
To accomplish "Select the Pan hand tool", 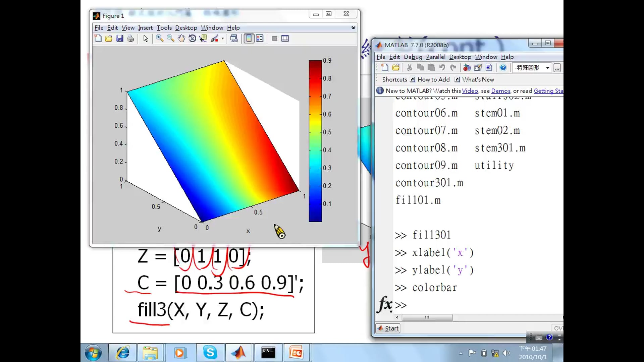I will click(x=181, y=39).
